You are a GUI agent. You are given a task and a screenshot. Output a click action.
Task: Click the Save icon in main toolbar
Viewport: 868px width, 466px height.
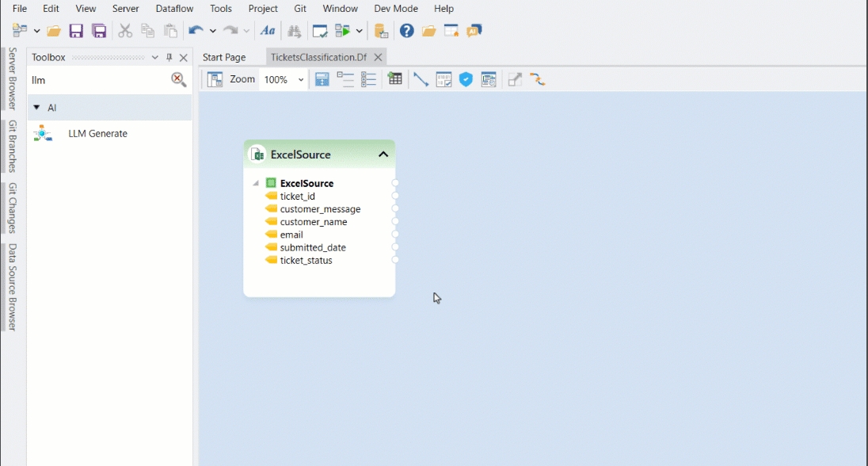tap(76, 31)
